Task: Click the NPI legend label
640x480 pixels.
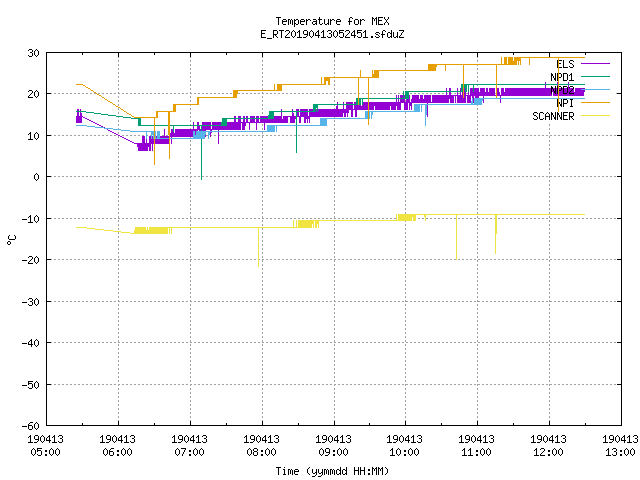Action: [565, 103]
